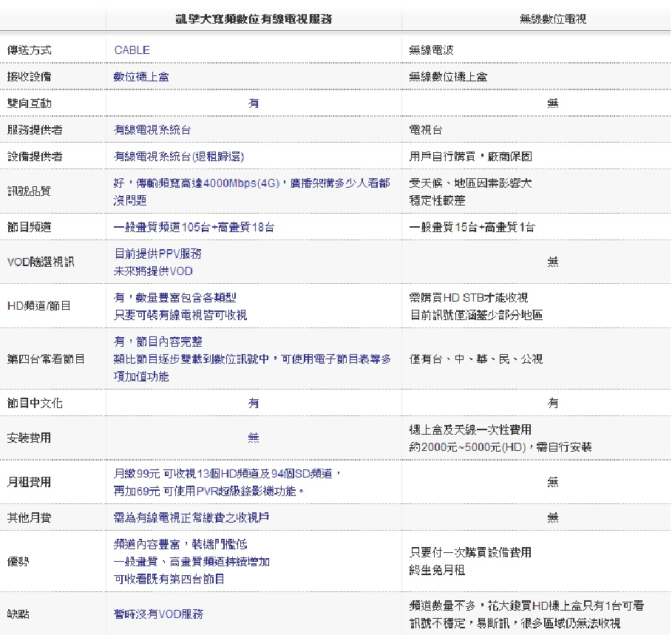Click the header 無線數位電視
This screenshot has height=635, width=672.
(553, 19)
